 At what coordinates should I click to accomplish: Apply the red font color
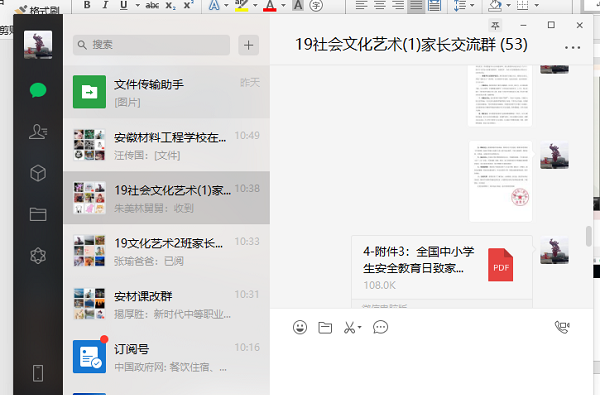pos(270,5)
